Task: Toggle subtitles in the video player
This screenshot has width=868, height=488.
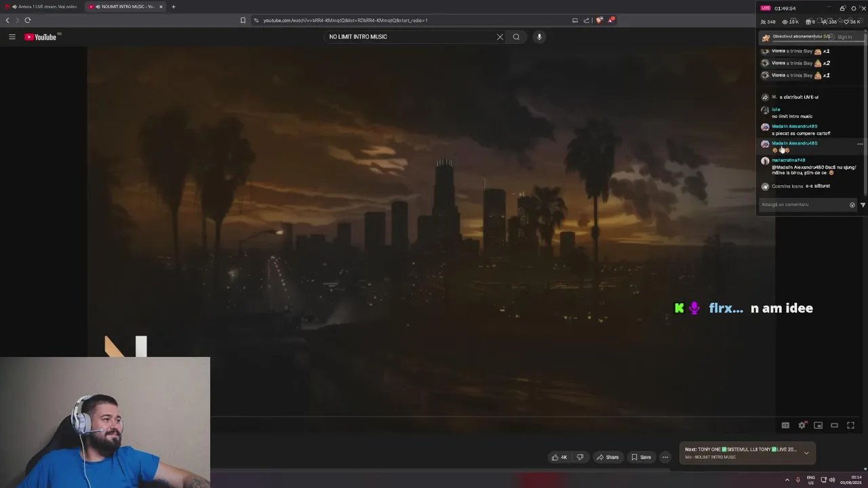Action: (x=785, y=426)
